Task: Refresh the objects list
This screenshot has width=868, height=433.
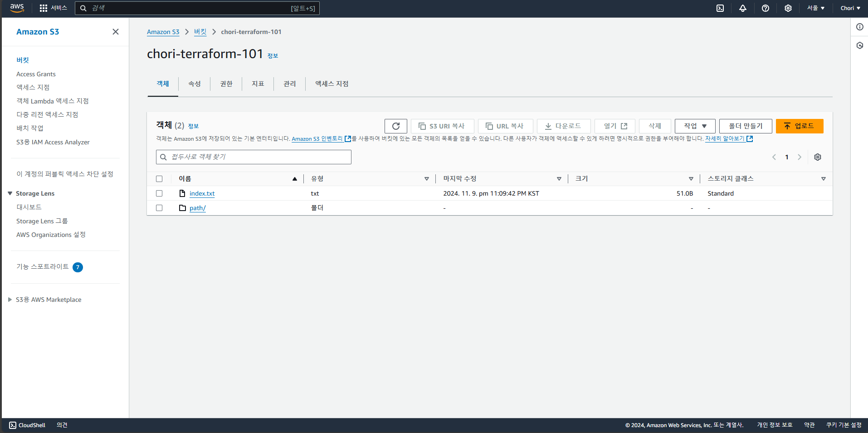Action: 396,126
